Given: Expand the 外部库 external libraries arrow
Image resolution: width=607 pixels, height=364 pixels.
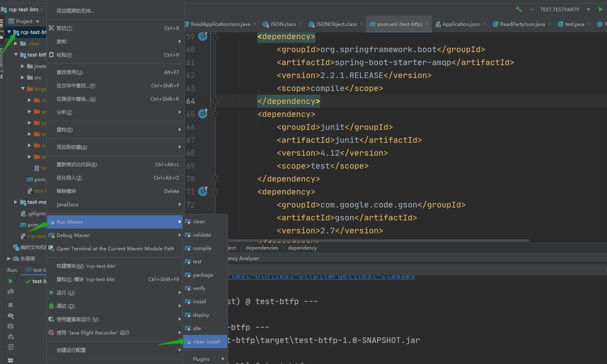Looking at the screenshot, I should [x=9, y=258].
